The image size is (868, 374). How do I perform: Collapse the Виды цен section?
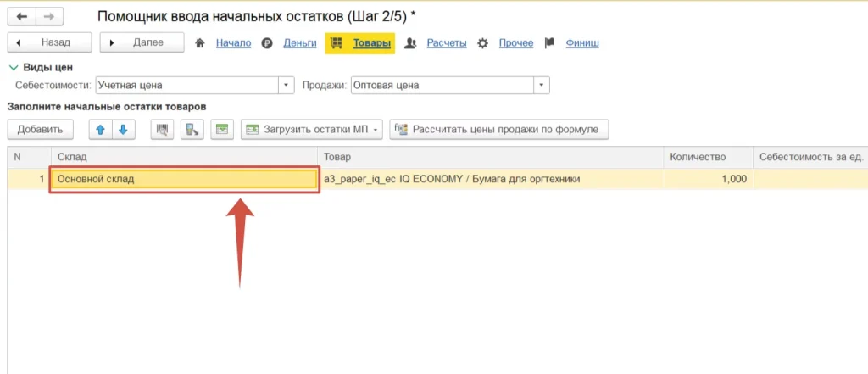pos(13,67)
